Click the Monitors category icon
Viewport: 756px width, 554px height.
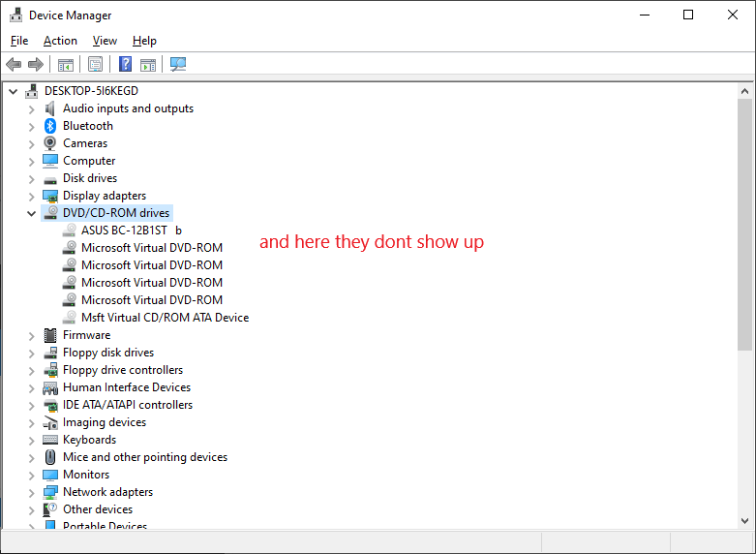[x=50, y=475]
